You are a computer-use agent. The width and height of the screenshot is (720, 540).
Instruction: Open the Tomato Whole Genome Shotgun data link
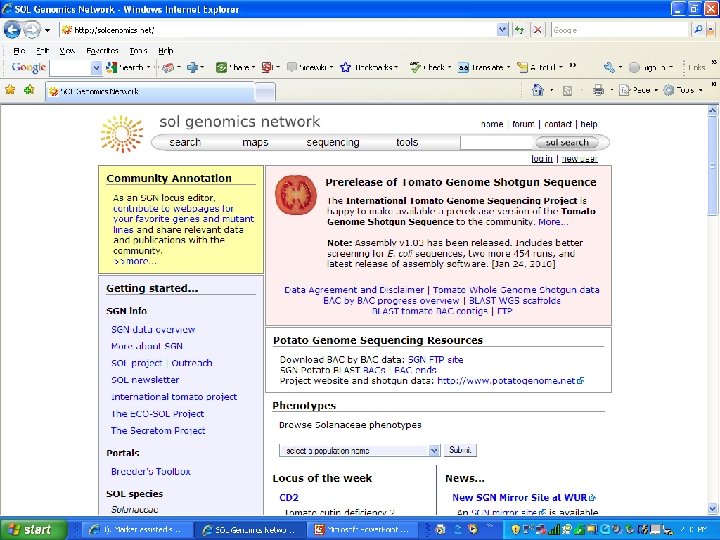point(516,290)
